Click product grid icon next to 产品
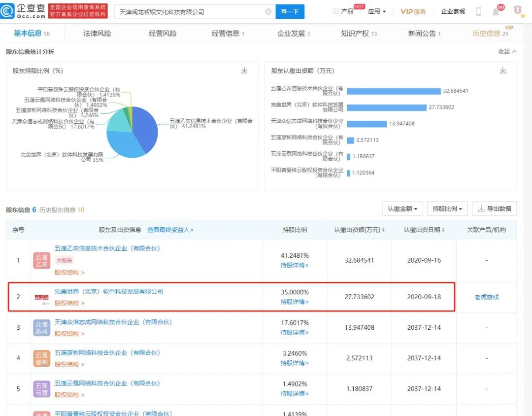Viewport: 532px width, 416px height. coord(335,11)
